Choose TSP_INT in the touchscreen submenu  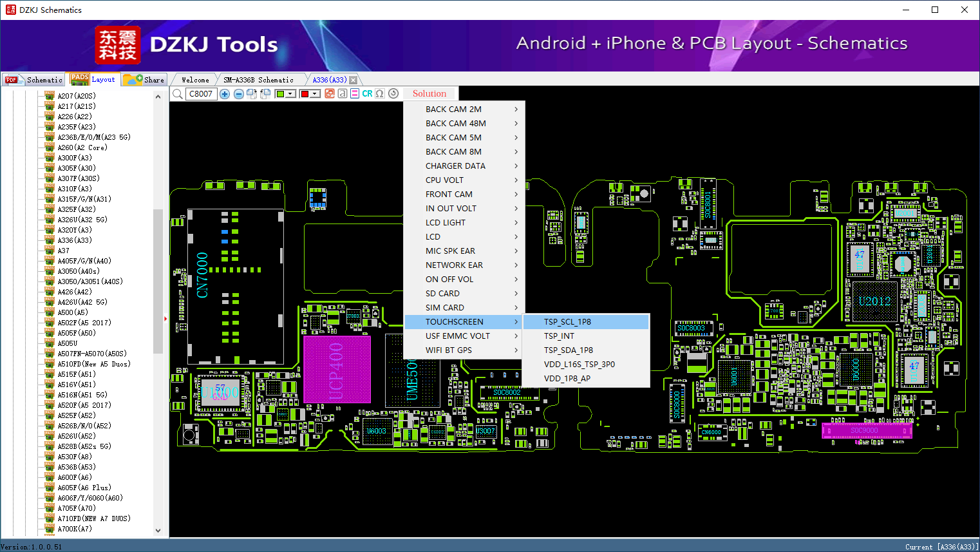click(586, 336)
